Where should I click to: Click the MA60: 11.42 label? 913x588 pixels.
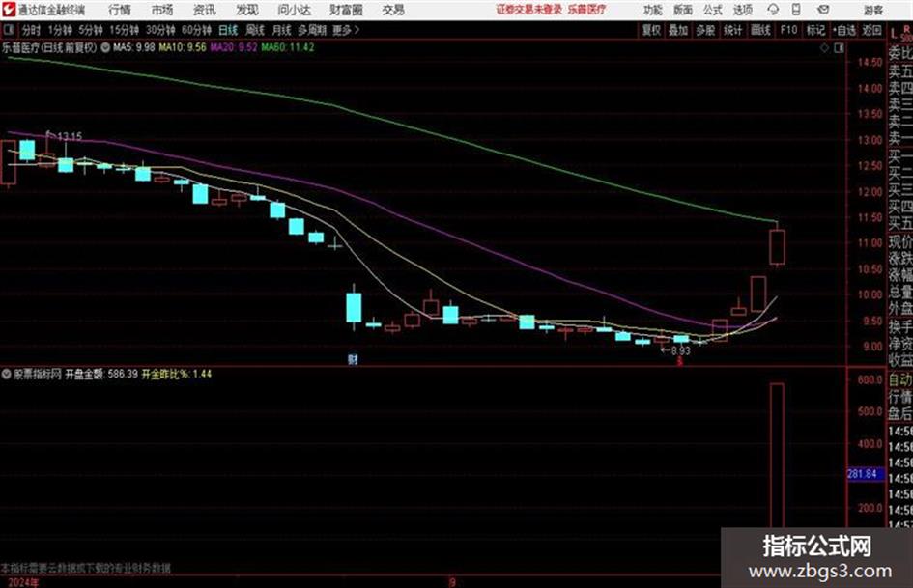tap(288, 47)
